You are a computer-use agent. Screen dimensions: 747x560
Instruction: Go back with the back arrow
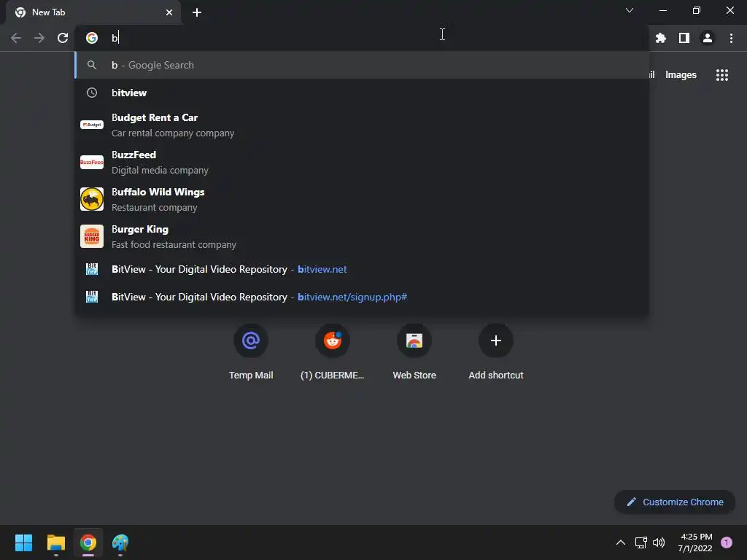tap(16, 38)
